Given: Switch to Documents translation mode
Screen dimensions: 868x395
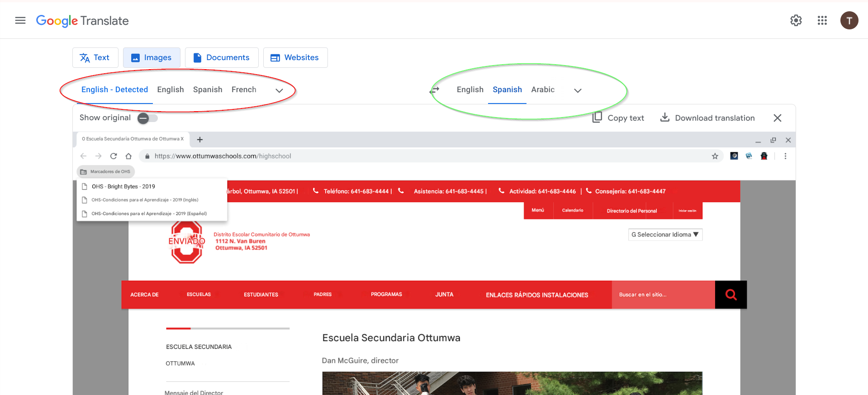Looking at the screenshot, I should point(222,57).
